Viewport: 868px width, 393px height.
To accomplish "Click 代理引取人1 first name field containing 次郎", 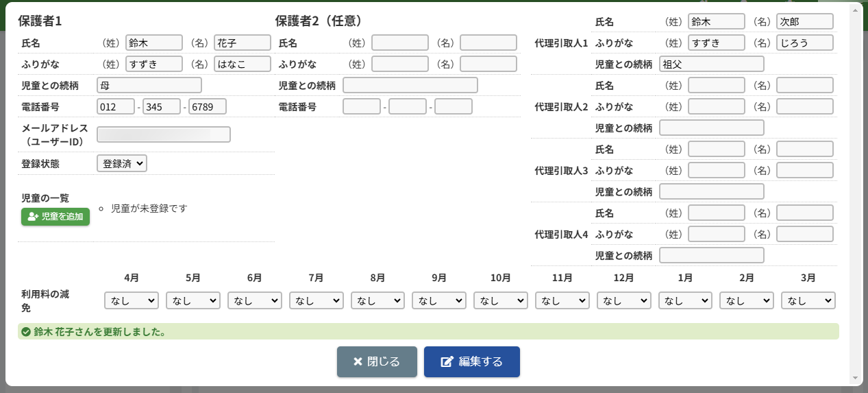I will [x=804, y=22].
